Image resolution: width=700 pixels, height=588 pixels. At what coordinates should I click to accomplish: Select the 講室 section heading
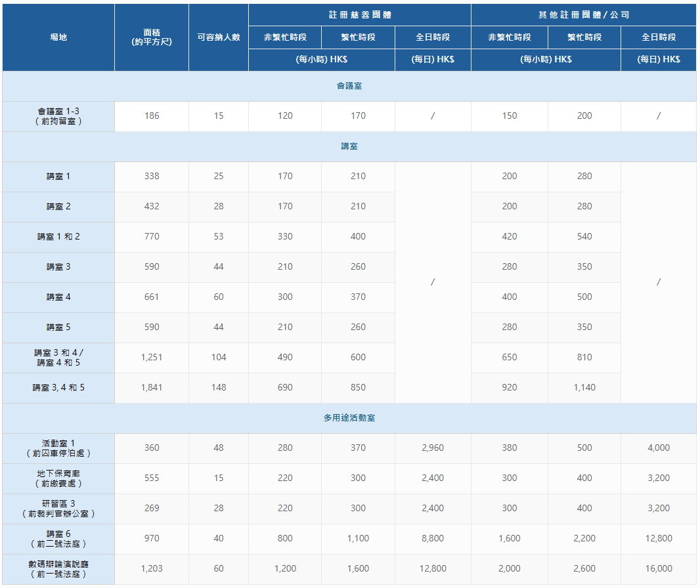tap(349, 146)
